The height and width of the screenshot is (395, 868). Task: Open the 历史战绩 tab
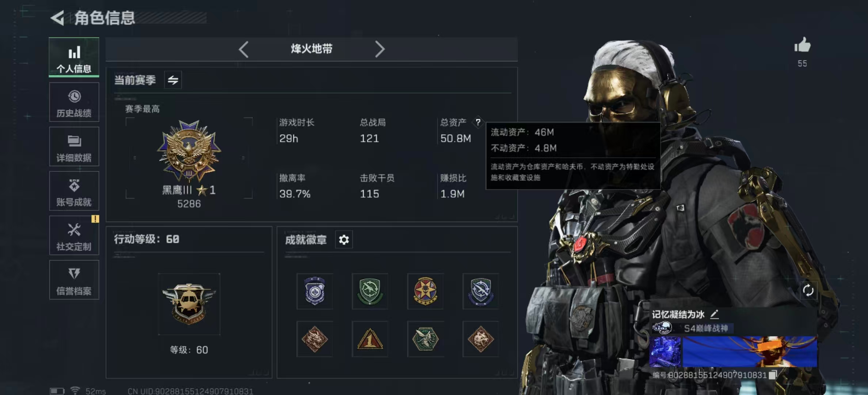74,102
